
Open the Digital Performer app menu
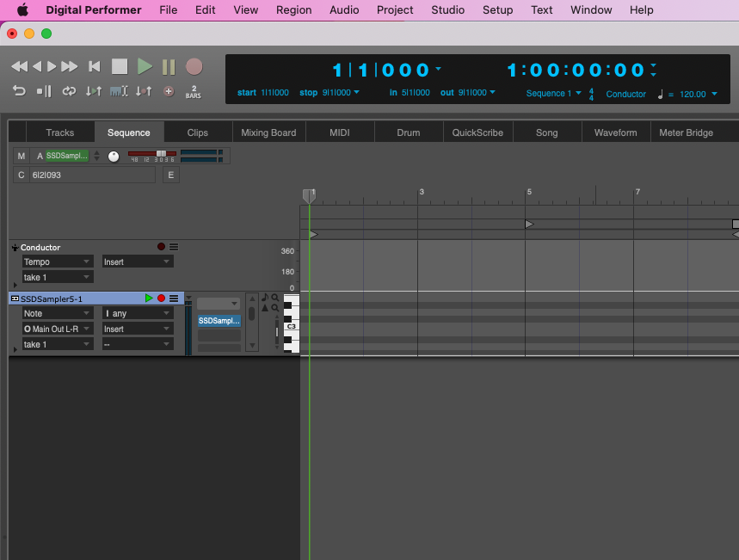click(x=93, y=10)
